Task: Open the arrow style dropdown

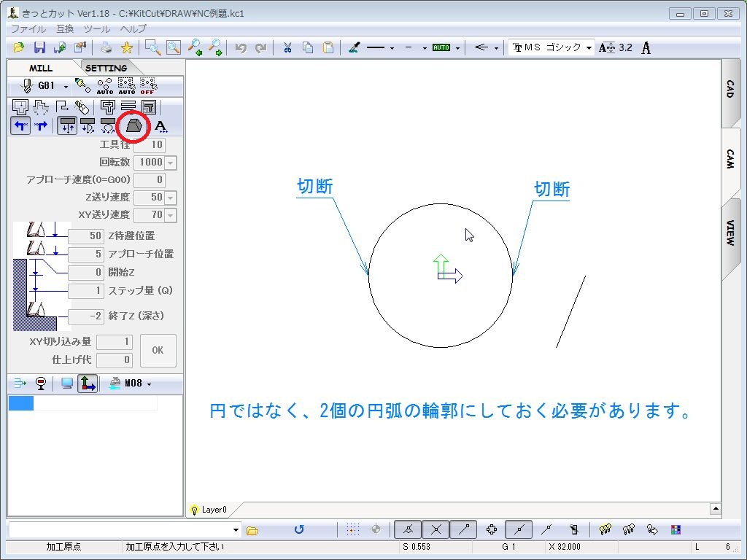Action: (x=496, y=48)
